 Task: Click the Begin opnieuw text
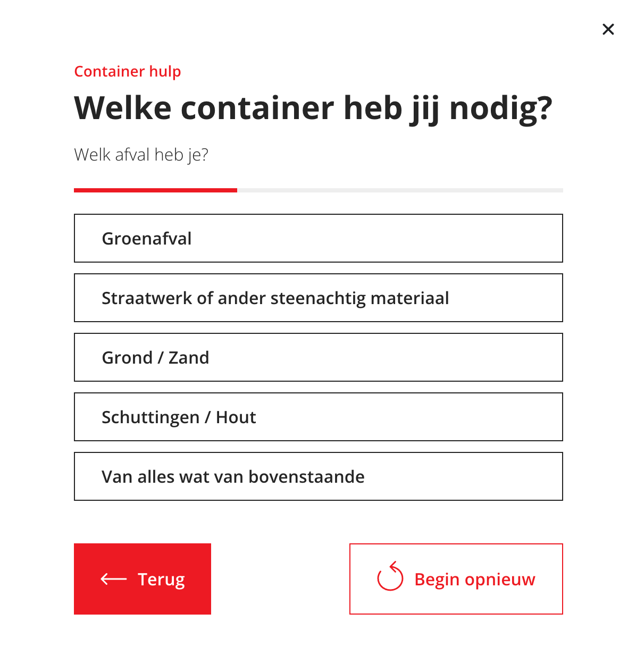click(474, 579)
